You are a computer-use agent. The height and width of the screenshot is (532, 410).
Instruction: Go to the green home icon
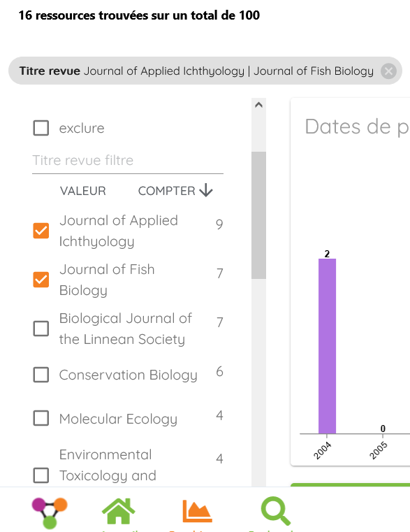118,510
